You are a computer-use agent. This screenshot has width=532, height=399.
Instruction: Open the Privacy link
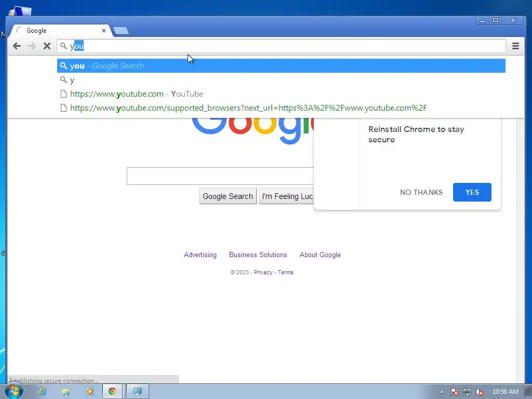[263, 272]
